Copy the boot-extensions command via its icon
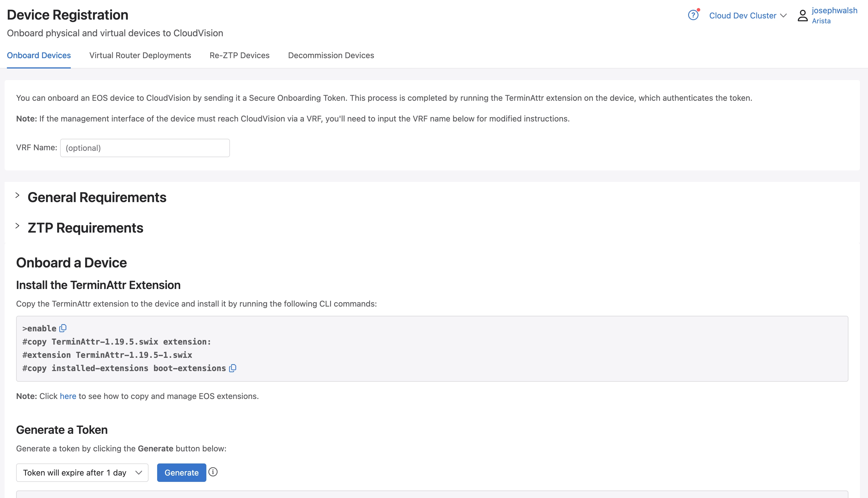Viewport: 868px width, 498px height. pyautogui.click(x=233, y=368)
